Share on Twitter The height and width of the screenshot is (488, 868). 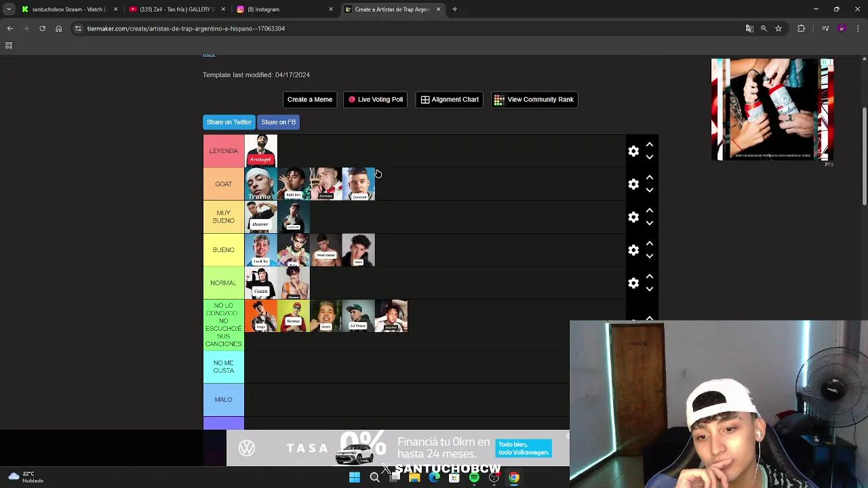pos(229,122)
